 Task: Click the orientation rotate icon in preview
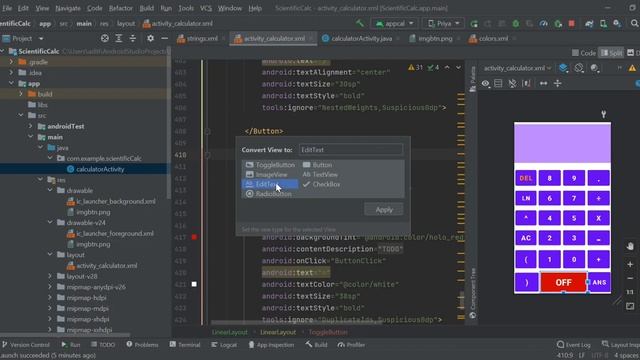[579, 68]
